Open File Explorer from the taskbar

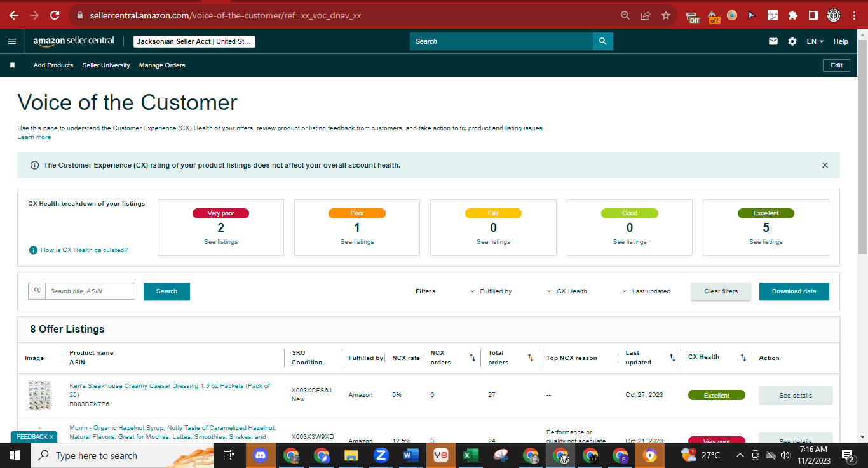click(x=351, y=455)
